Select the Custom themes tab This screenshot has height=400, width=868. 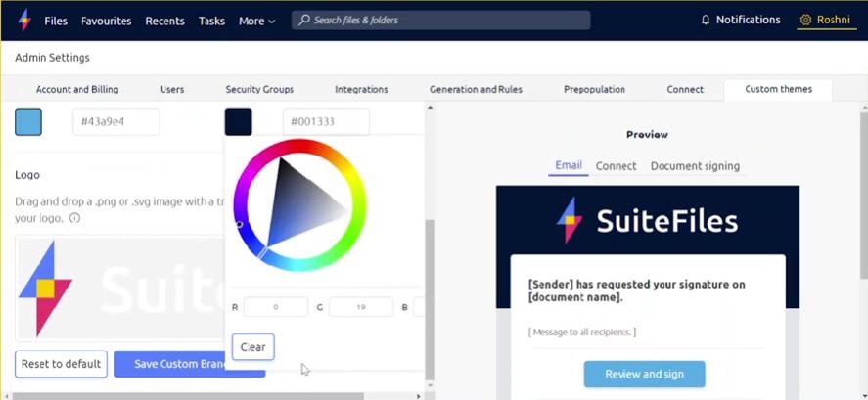point(778,89)
